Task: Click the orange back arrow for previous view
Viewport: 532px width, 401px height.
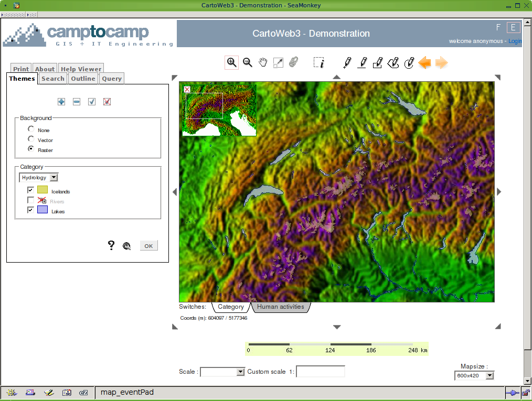Action: [x=424, y=63]
